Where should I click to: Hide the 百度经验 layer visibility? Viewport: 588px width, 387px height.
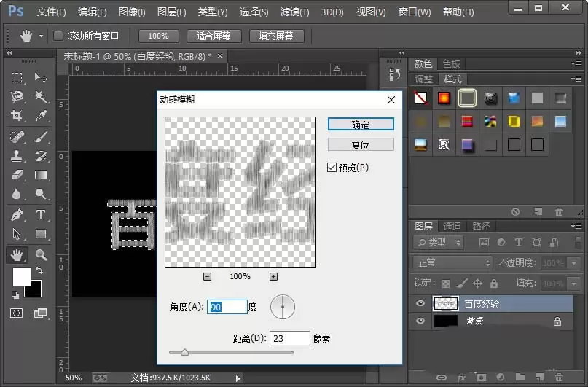420,303
